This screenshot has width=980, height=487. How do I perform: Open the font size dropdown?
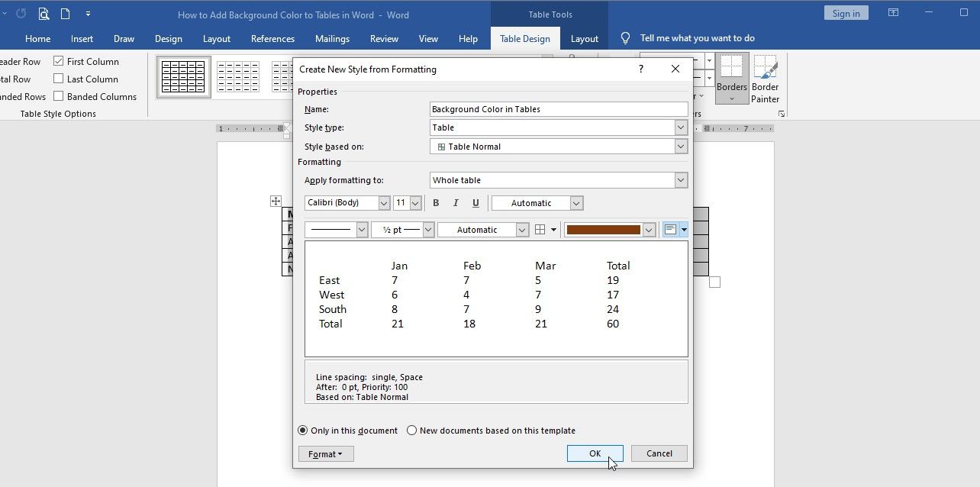(x=415, y=203)
